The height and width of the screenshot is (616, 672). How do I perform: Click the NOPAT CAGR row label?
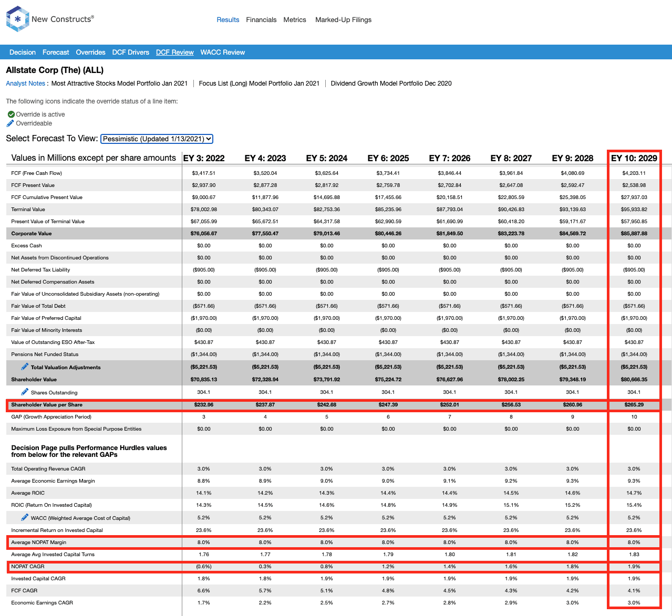pos(28,567)
